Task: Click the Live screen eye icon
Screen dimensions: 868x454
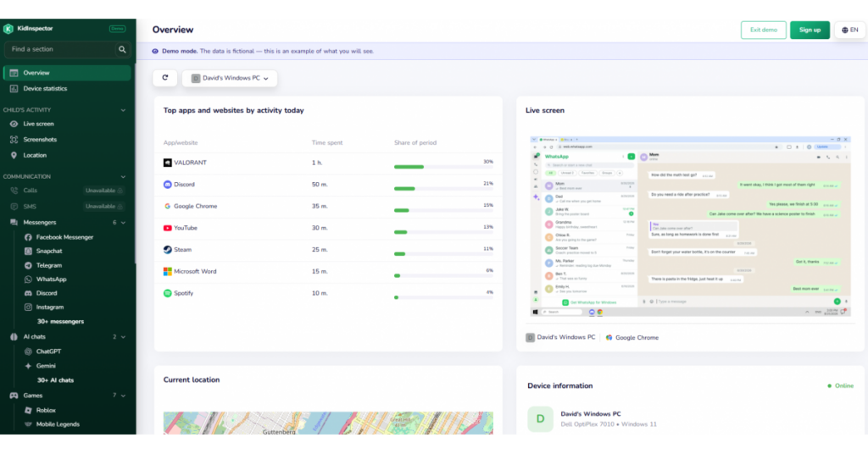Action: click(14, 124)
